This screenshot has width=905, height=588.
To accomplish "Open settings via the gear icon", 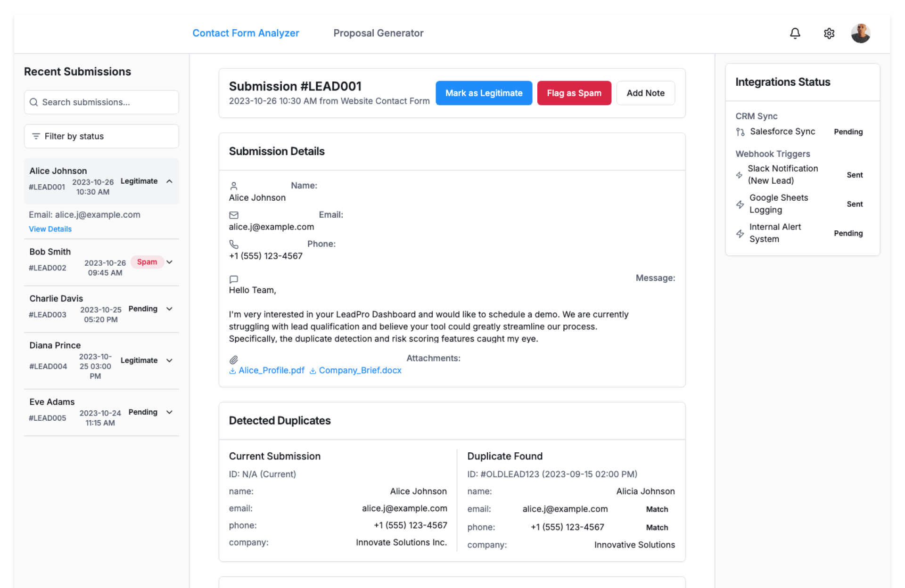I will [829, 33].
